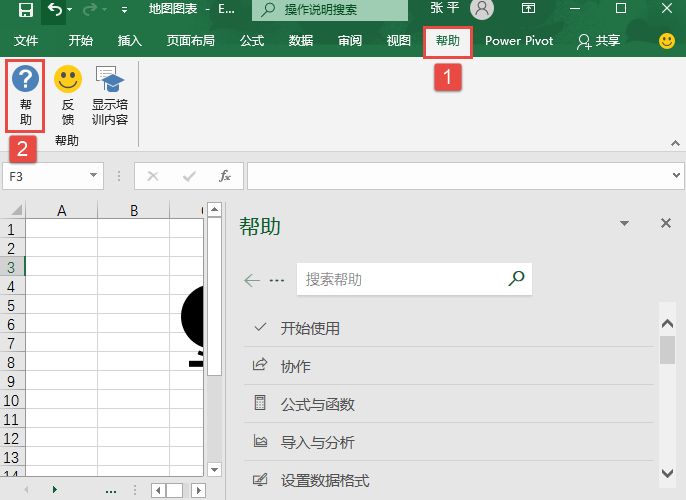Click the magnifier search icon in help
Screen dimensions: 686x500
[517, 278]
